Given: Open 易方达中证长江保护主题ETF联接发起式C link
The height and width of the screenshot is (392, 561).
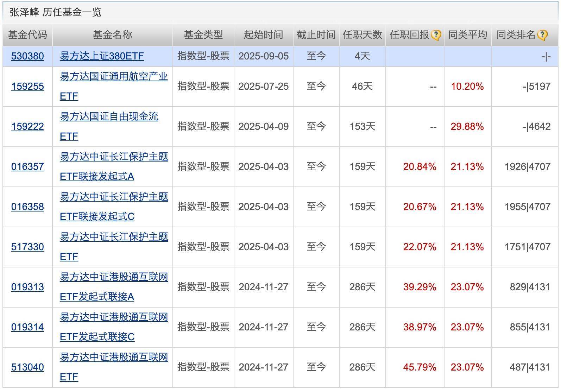Looking at the screenshot, I should coord(114,207).
